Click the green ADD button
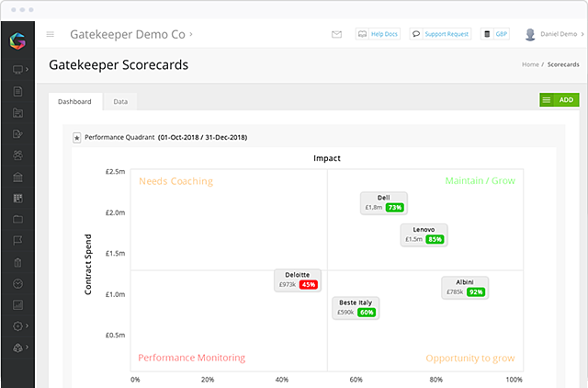 tap(559, 99)
